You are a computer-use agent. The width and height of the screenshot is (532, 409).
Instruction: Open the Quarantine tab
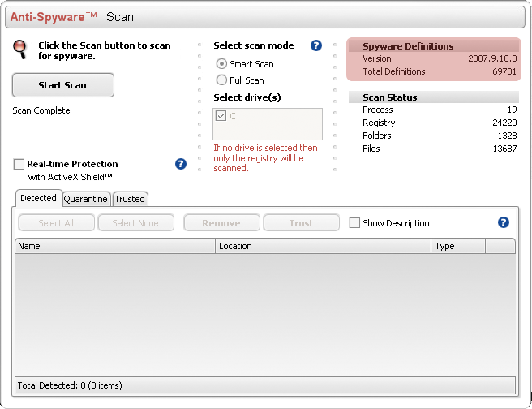85,199
